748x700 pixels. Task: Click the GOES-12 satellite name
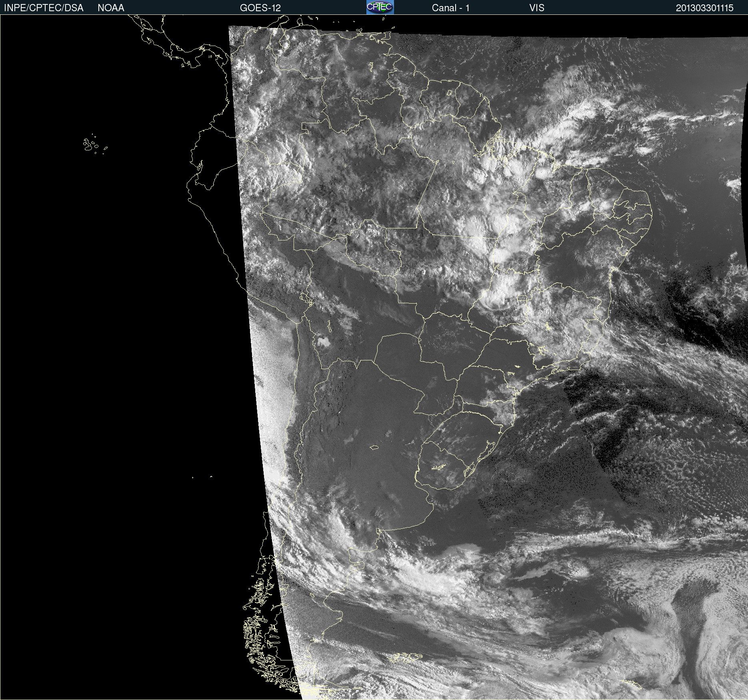pos(260,8)
